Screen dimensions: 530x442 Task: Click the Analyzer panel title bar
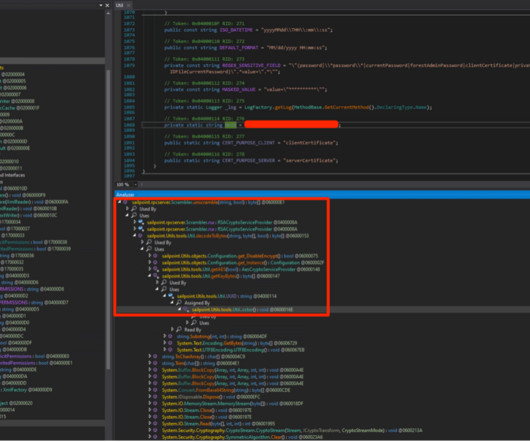coord(322,195)
